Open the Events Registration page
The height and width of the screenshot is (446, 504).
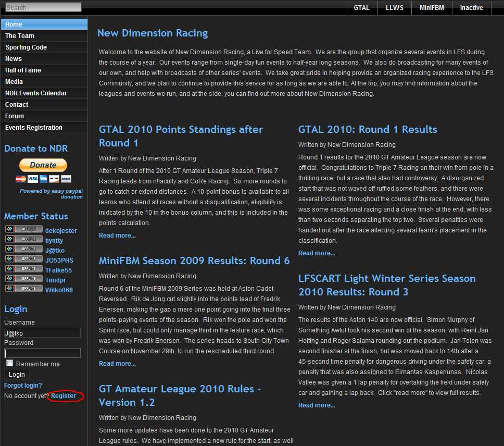(x=44, y=128)
